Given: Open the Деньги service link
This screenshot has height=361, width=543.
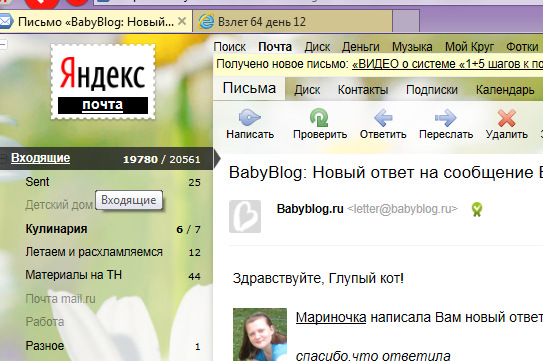Looking at the screenshot, I should (x=360, y=47).
